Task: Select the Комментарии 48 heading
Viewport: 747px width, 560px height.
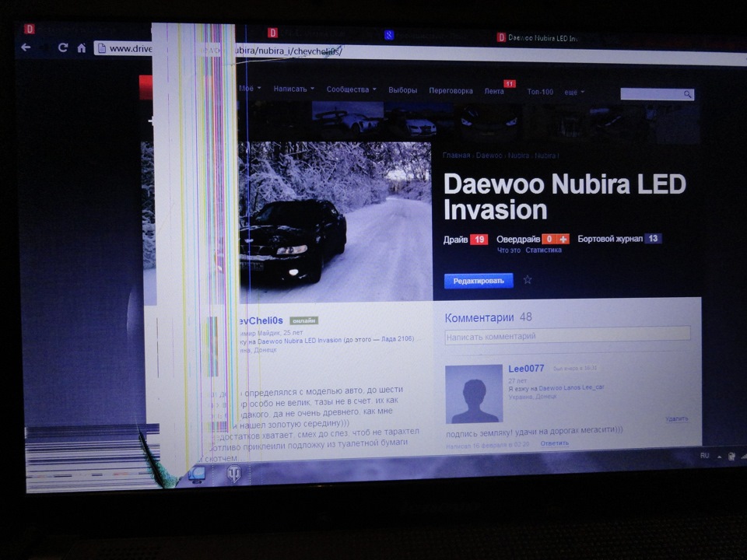Action: pos(488,317)
